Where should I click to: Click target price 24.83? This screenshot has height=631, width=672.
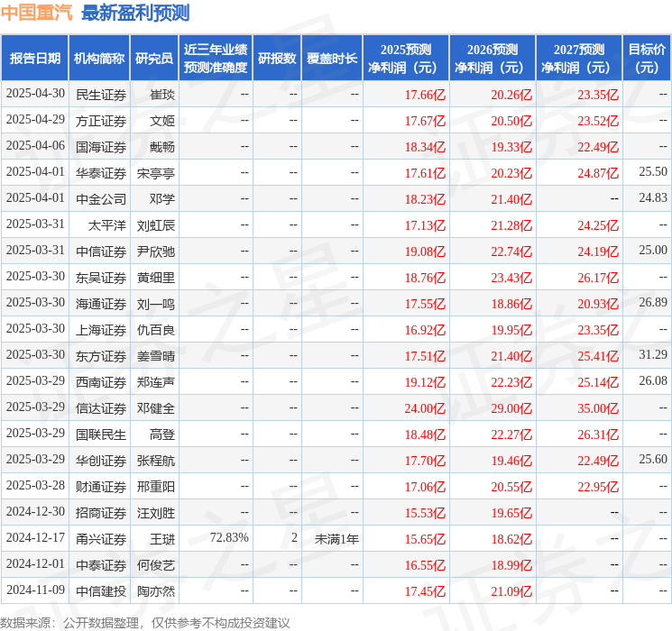click(653, 198)
